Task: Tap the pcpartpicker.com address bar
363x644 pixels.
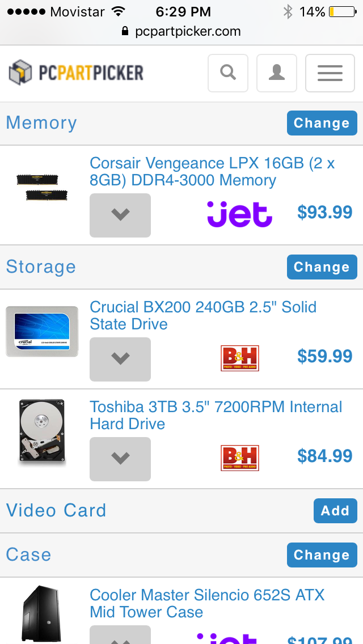Action: tap(181, 32)
